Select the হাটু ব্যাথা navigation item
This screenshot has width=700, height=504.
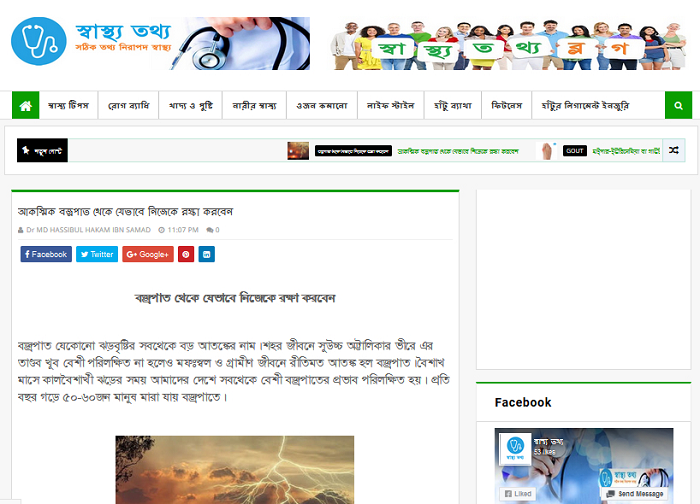(453, 105)
